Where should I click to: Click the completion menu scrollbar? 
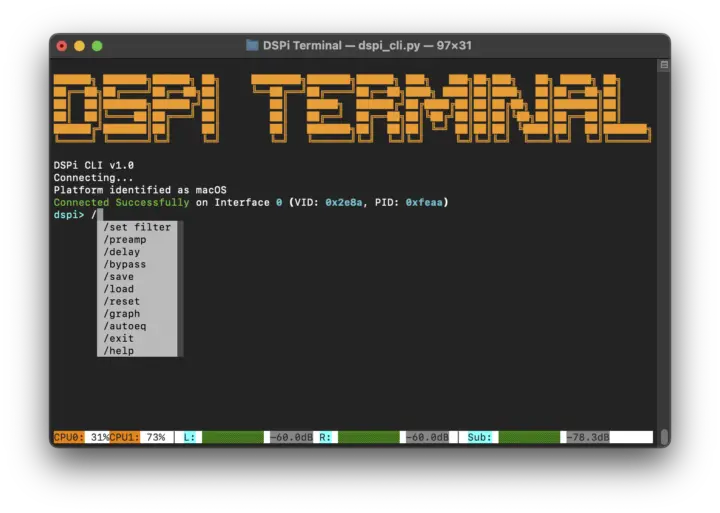tap(180, 289)
